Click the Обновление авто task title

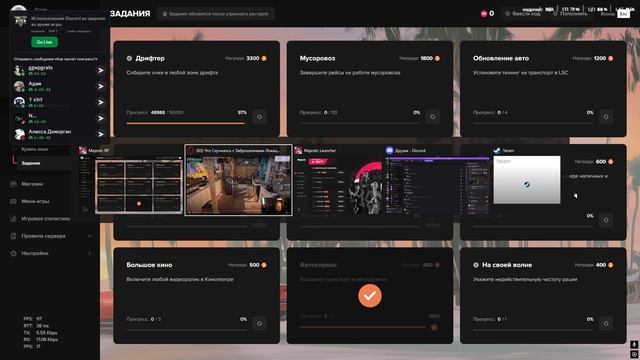tap(501, 58)
